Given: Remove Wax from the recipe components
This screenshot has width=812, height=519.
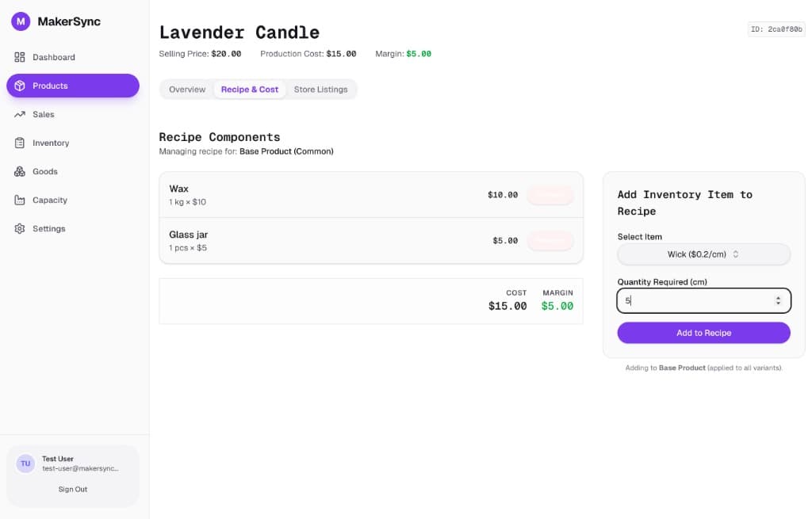Looking at the screenshot, I should (x=550, y=194).
